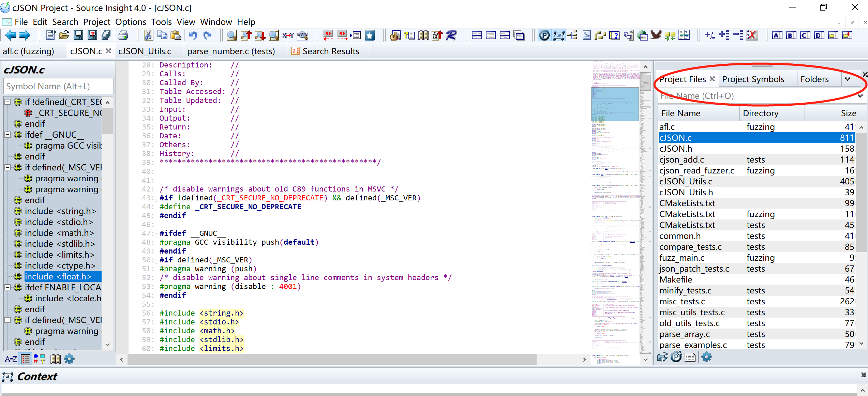
Task: Open the panel chevron next to Folders tab
Action: 848,79
